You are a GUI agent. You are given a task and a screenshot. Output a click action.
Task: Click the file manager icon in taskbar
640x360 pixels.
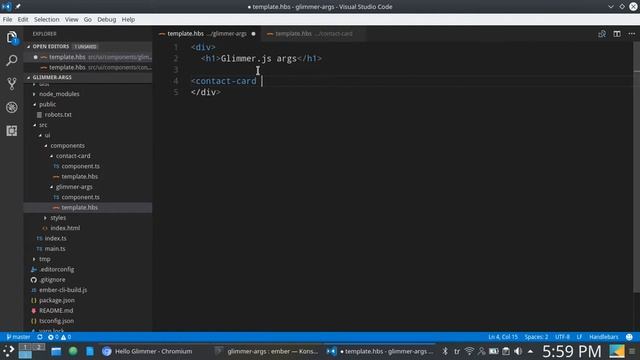point(56,351)
